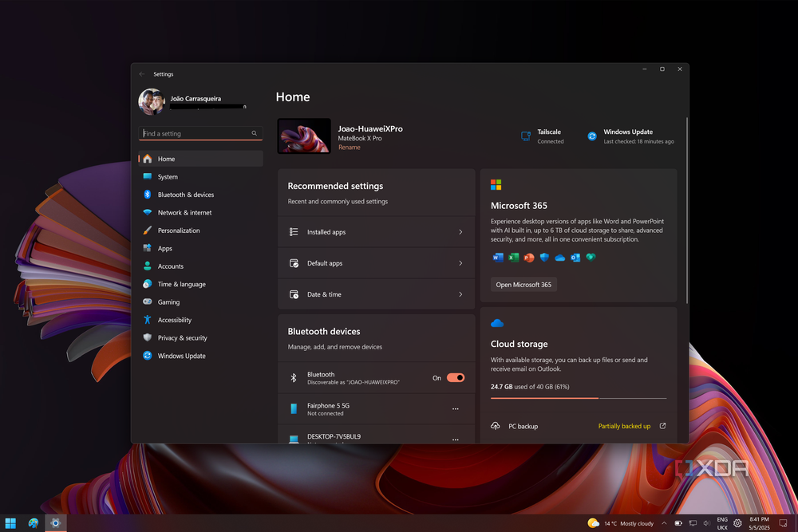This screenshot has width=798, height=532.
Task: Open notification center icon at taskbar end
Action: (x=784, y=523)
